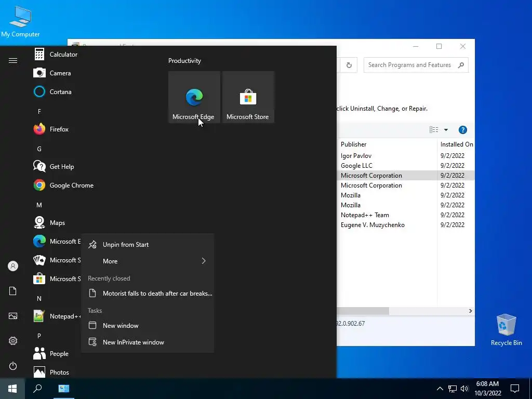
Task: Select the Igor Pavlov publisher row
Action: [x=405, y=156]
